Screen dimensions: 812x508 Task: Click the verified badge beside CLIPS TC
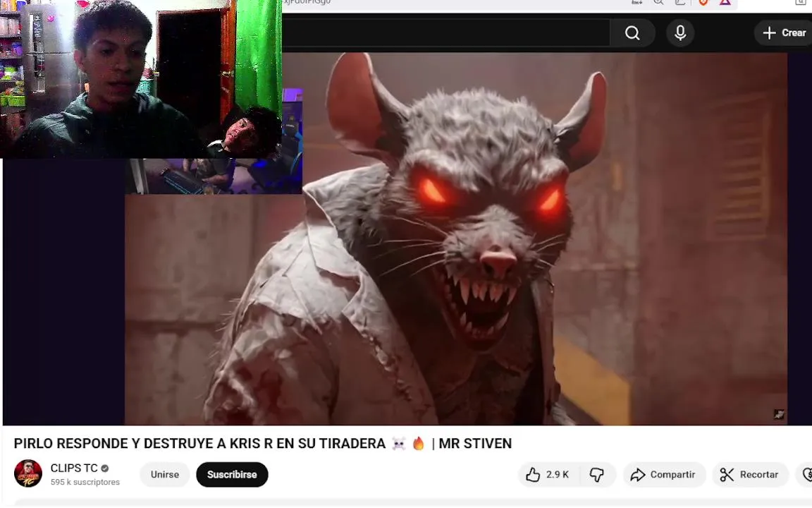pos(104,468)
